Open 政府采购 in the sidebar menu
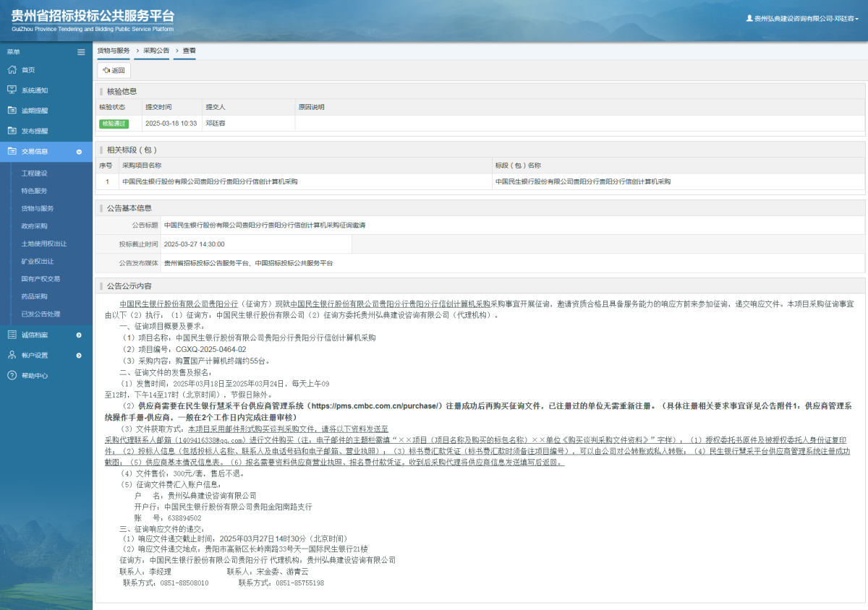 [x=36, y=226]
